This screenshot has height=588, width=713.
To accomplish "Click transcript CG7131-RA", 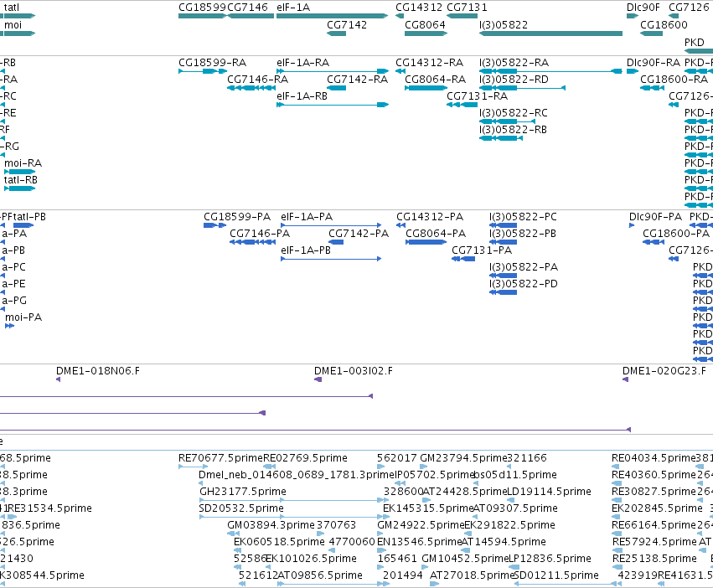I will point(478,96).
